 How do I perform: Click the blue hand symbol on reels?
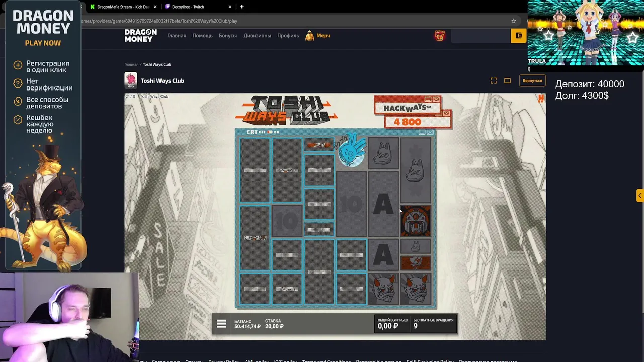coord(351,150)
